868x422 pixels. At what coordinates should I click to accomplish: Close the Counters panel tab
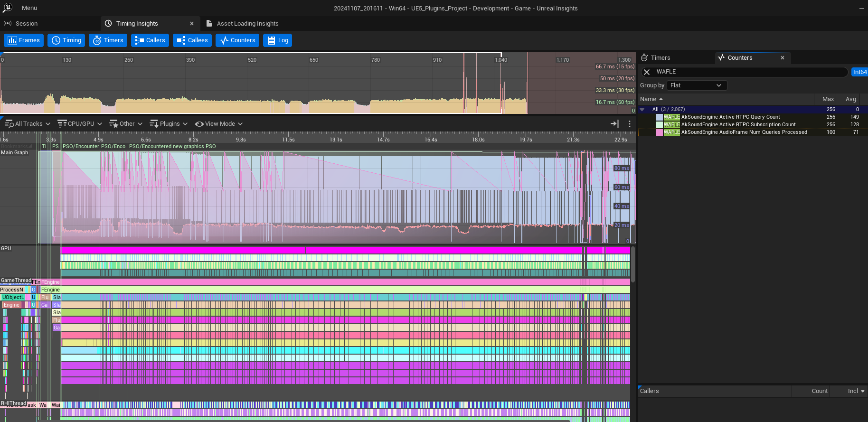pyautogui.click(x=783, y=58)
